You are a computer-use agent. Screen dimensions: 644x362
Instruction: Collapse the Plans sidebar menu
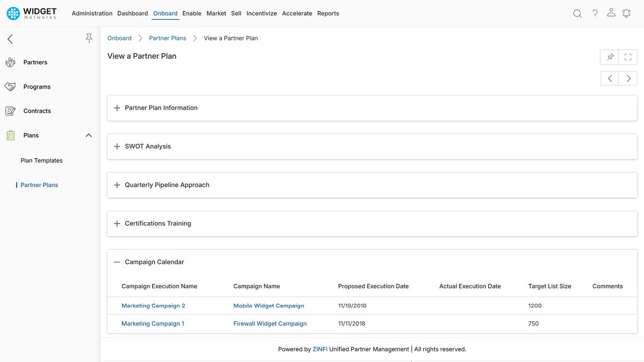tap(89, 135)
